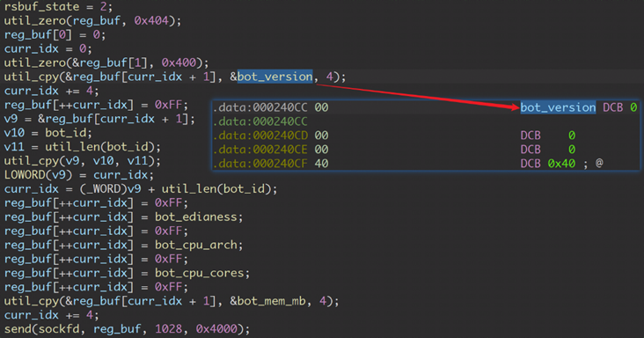Click bot_version label in data listing
The width and height of the screenshot is (644, 338).
click(x=558, y=107)
